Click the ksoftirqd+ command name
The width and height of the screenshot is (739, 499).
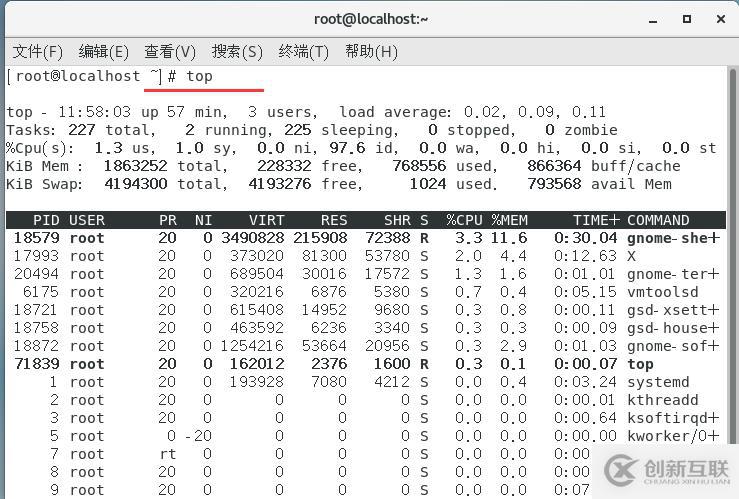(673, 417)
